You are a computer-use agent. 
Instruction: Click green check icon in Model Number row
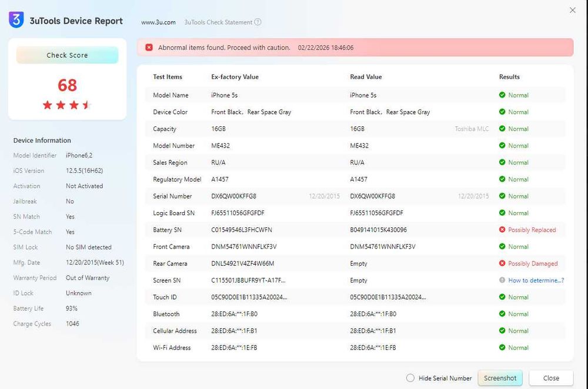[502, 145]
